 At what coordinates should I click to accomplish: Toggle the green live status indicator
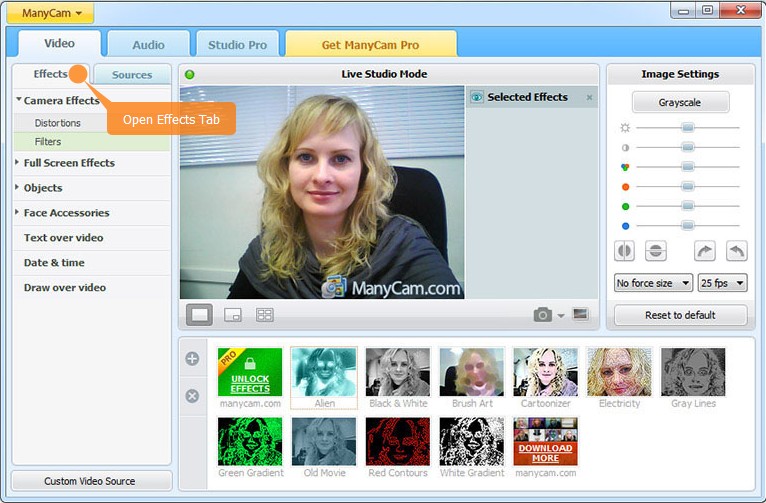pyautogui.click(x=190, y=74)
